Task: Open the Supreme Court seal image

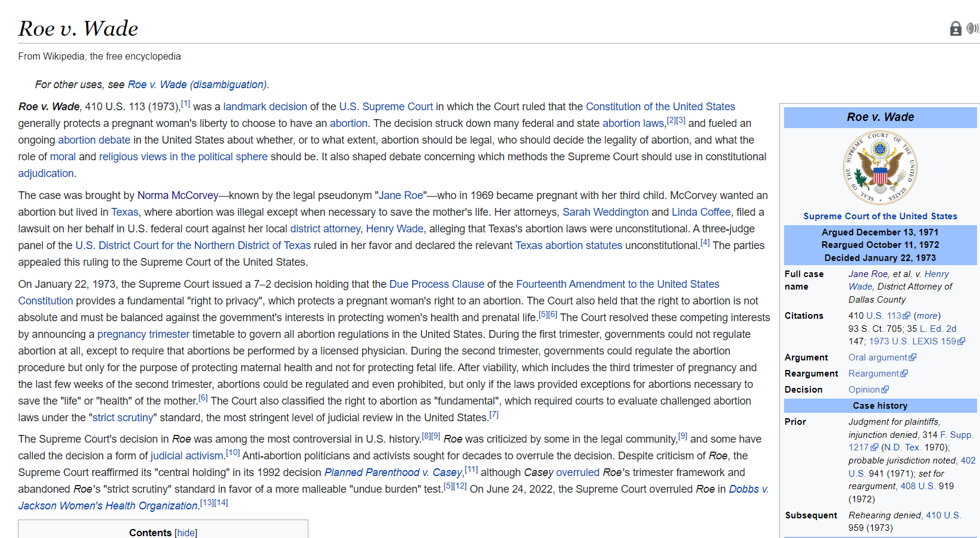Action: (x=880, y=168)
